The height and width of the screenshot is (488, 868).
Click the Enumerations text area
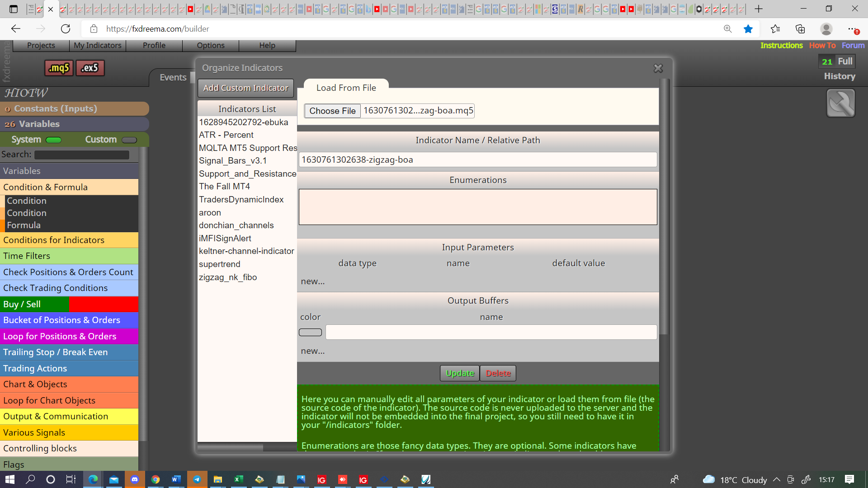[478, 207]
